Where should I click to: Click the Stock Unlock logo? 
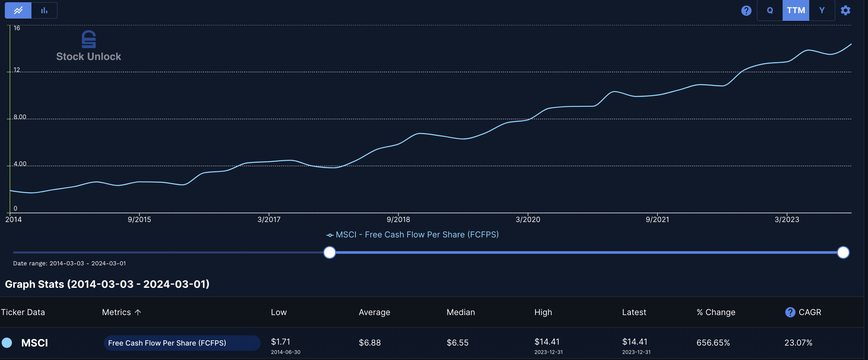pos(89,46)
